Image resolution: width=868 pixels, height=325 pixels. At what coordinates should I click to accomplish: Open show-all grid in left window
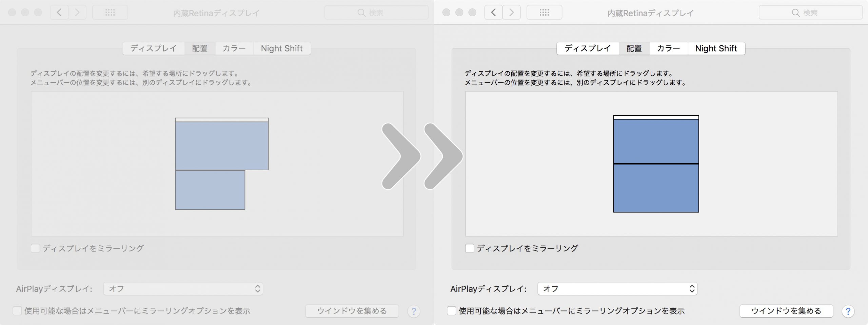click(x=110, y=13)
